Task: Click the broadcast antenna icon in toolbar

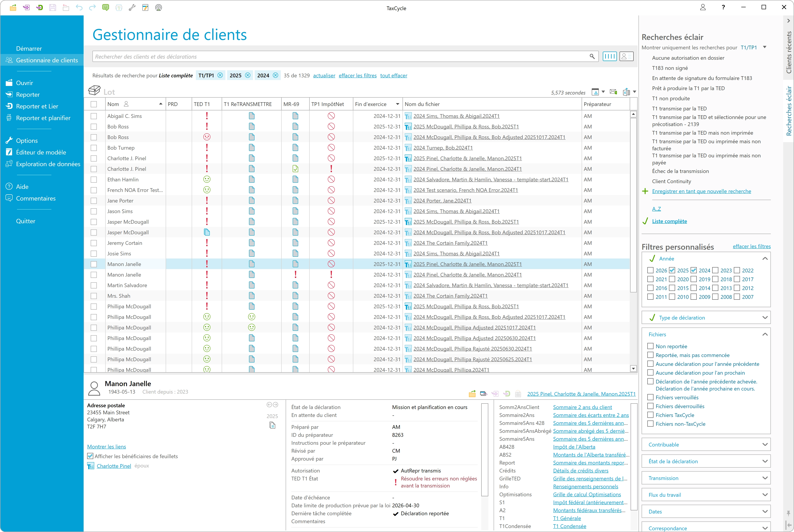Action: coord(159,7)
